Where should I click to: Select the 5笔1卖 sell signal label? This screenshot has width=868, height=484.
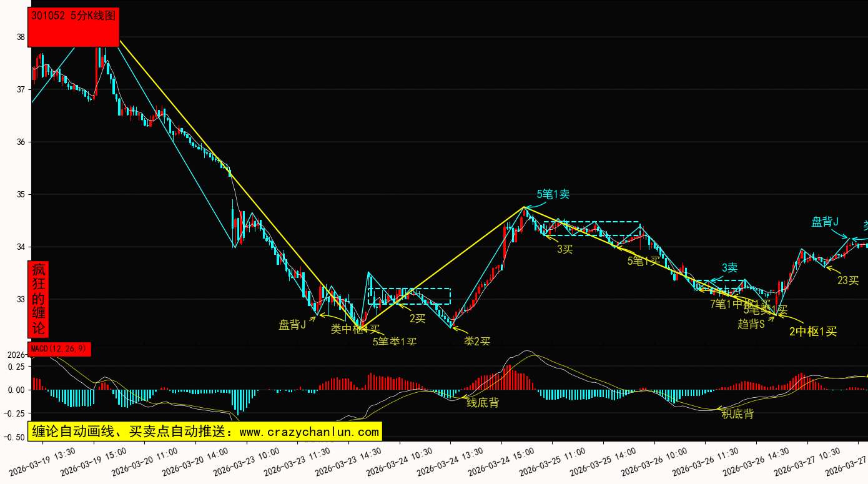coord(553,194)
